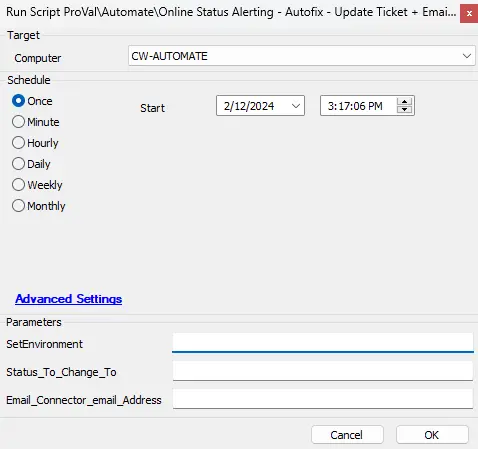Screen dimensions: 478x449
Task: Increase start time with up spinner arrow
Action: (405, 102)
